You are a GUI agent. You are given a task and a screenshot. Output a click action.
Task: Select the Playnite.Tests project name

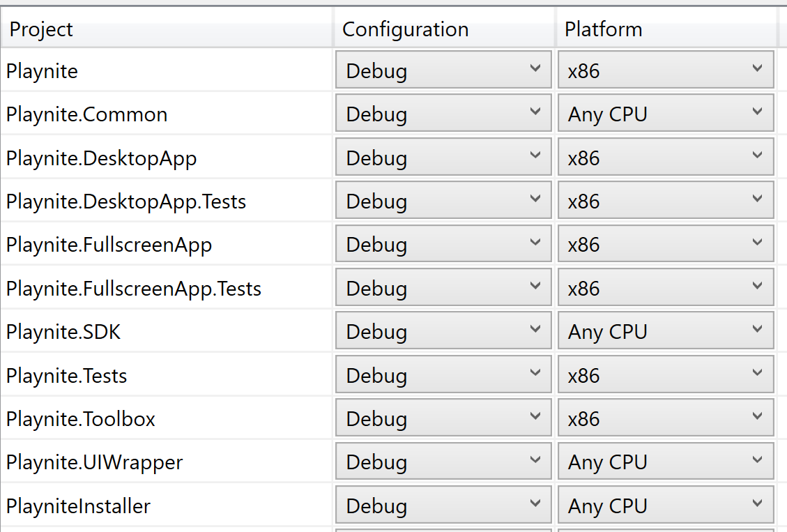point(66,375)
